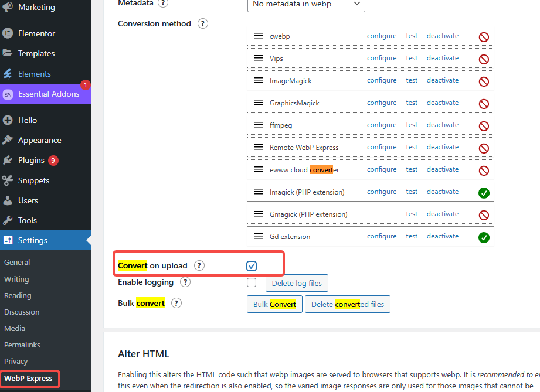Click deactivate on the ffmpeg converter
The width and height of the screenshot is (540, 392).
click(x=443, y=125)
